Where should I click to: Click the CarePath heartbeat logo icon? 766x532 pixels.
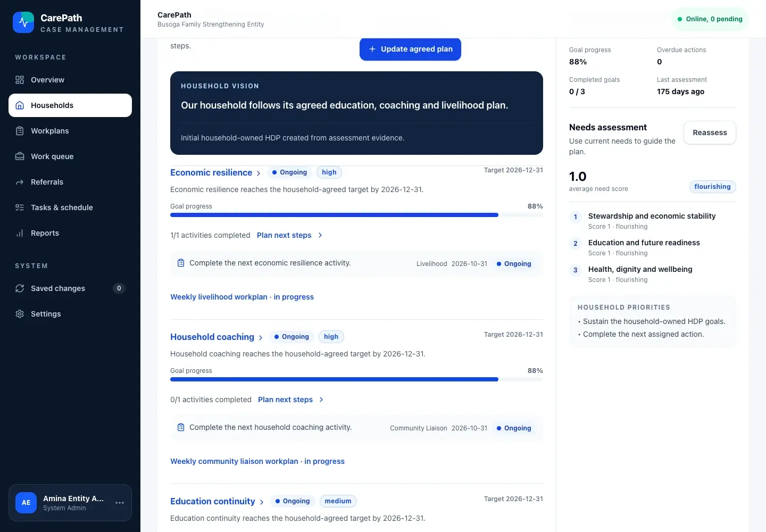(23, 22)
